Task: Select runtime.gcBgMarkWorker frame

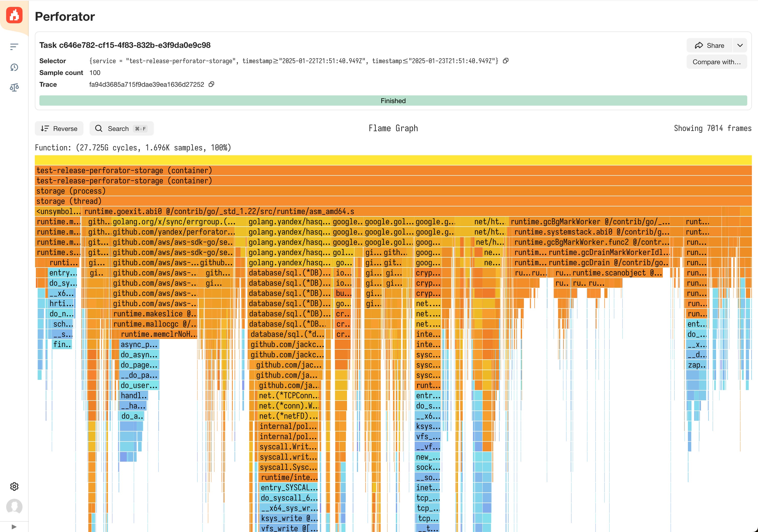Action: point(590,221)
